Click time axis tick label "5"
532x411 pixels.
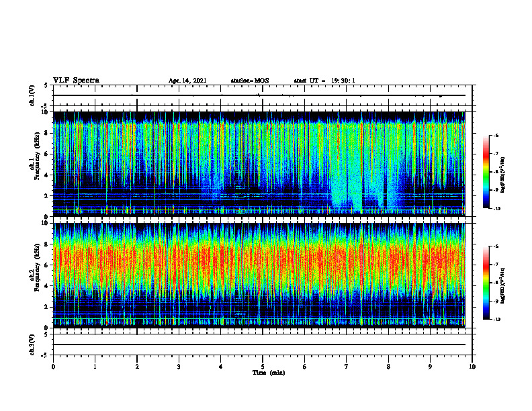(263, 367)
